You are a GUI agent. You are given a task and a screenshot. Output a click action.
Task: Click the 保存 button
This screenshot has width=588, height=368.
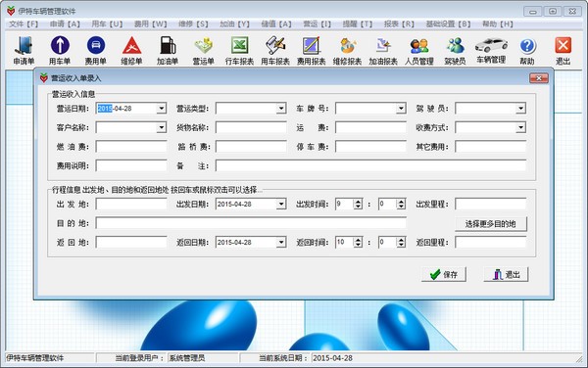pos(444,274)
